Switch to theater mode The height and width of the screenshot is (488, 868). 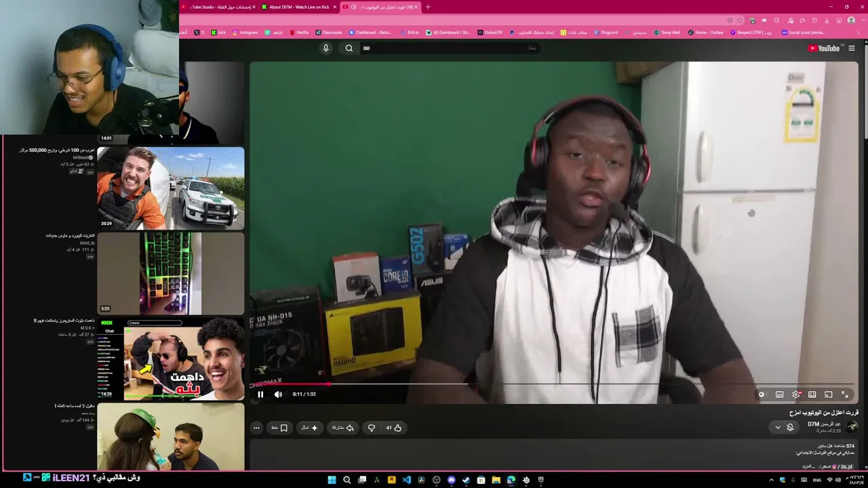(812, 394)
